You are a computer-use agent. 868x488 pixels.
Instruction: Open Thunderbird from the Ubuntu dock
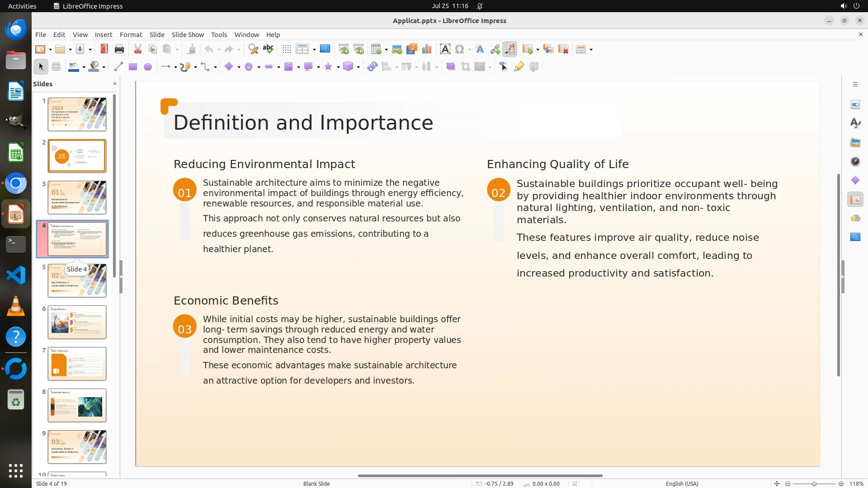(x=16, y=30)
